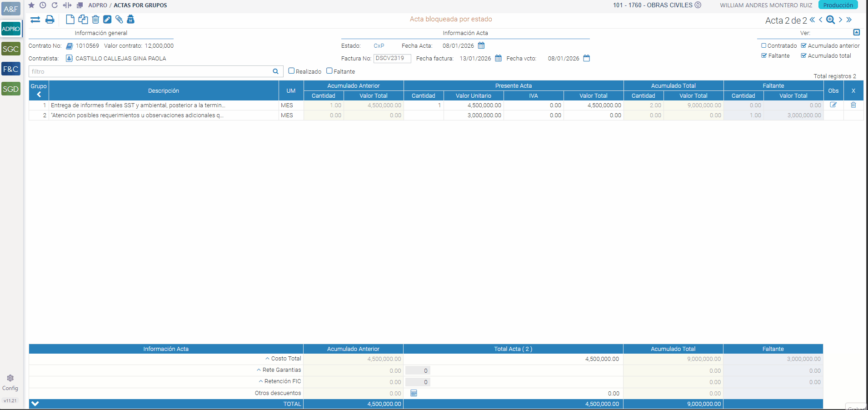Click the Producción environment button
Screen dimensions: 868x410
[838, 5]
